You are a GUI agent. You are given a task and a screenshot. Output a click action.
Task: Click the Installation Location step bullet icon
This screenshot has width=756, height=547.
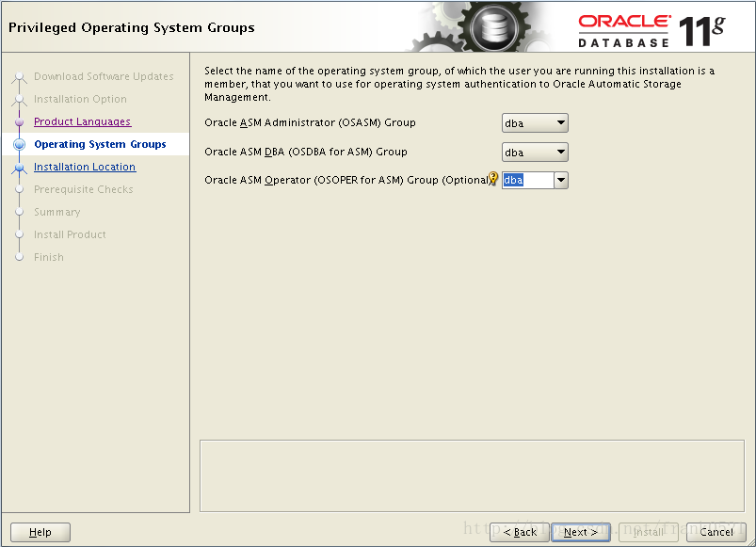coord(19,168)
